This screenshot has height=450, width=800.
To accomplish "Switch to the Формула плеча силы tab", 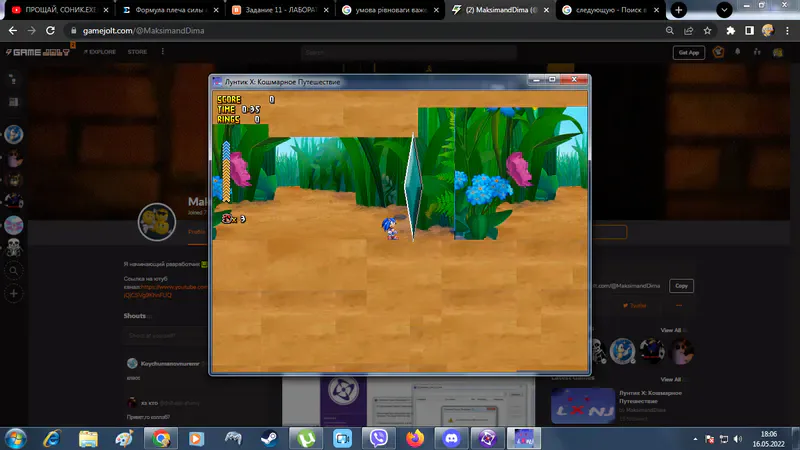I will coord(168,10).
